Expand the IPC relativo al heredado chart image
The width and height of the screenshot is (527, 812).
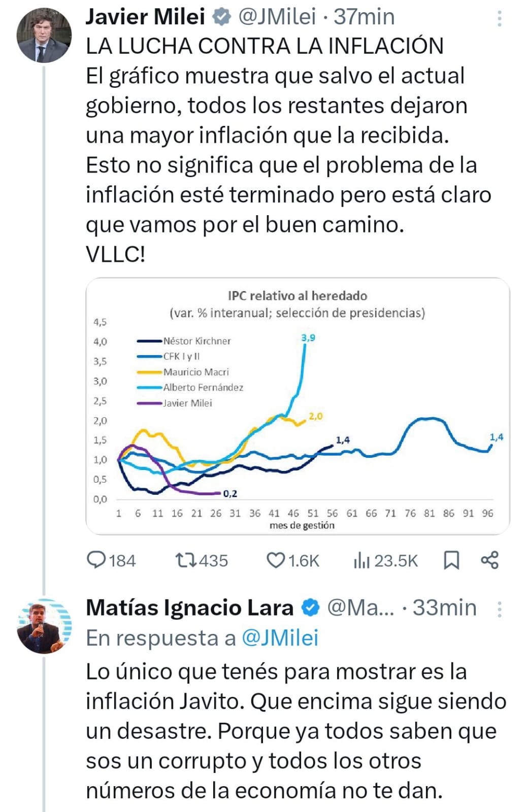pyautogui.click(x=298, y=406)
